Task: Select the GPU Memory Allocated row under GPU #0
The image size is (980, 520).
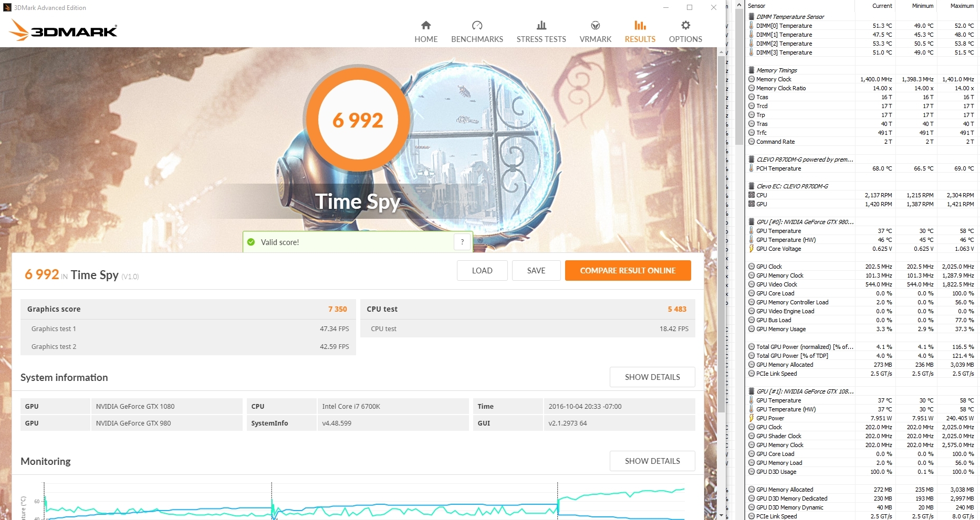Action: (x=861, y=365)
